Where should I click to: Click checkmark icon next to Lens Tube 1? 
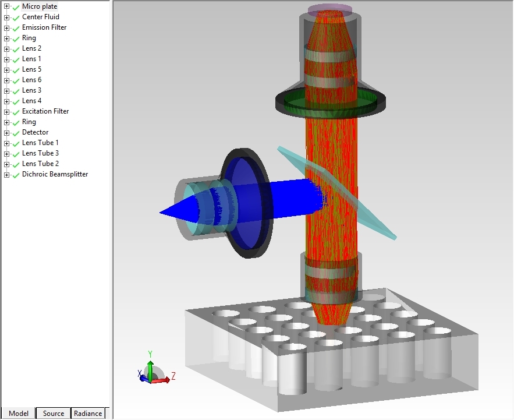click(16, 143)
